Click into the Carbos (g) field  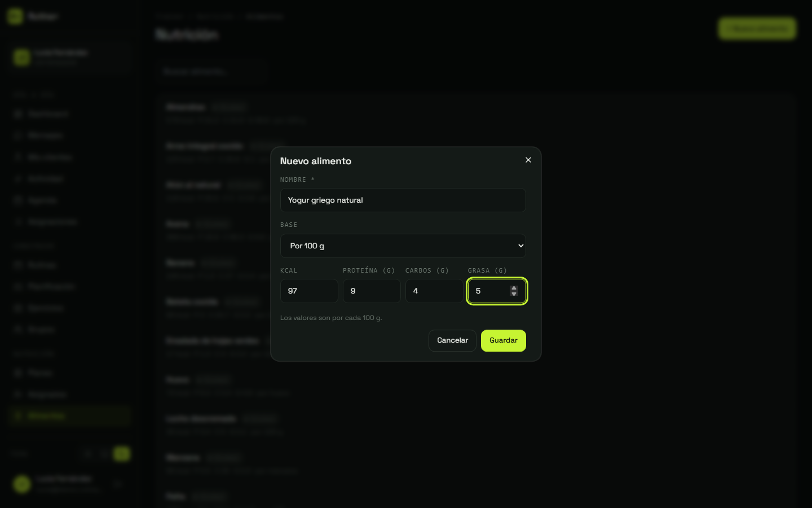pos(434,291)
